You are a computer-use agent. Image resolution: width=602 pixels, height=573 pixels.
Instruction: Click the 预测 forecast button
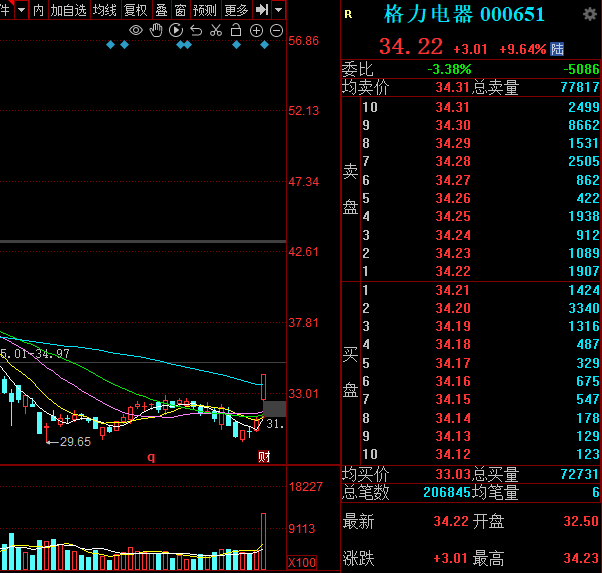coord(205,10)
